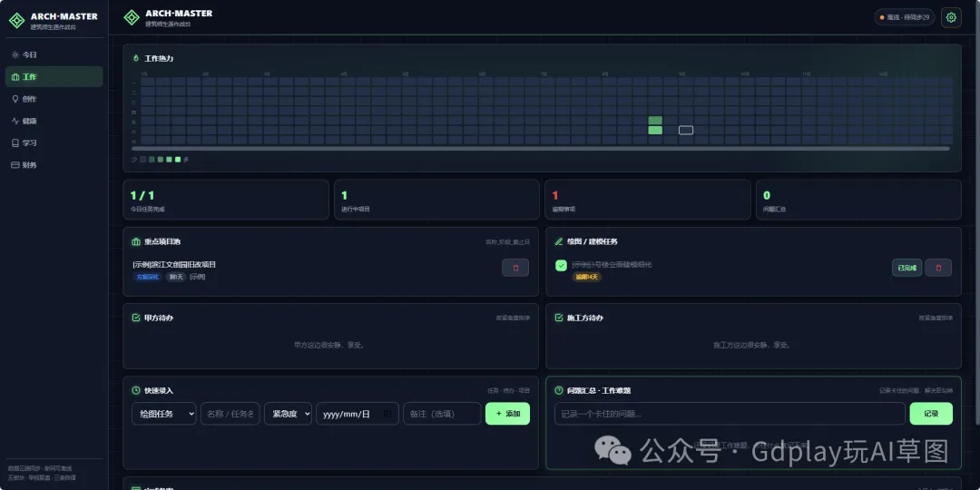980x490 pixels.
Task: Click the clock icon beside 快速录入
Action: coord(135,390)
